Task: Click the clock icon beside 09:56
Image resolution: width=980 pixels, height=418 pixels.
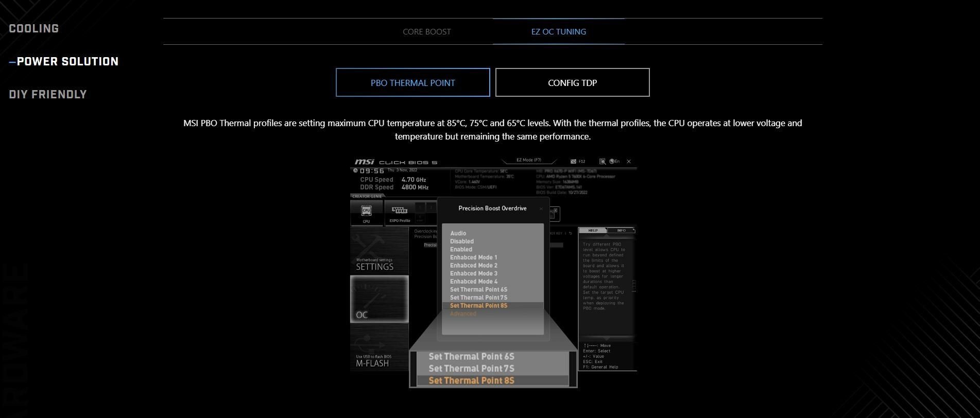Action: tap(355, 170)
